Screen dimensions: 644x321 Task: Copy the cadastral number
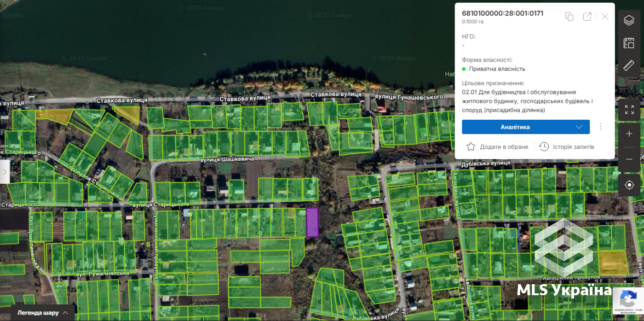click(x=569, y=17)
